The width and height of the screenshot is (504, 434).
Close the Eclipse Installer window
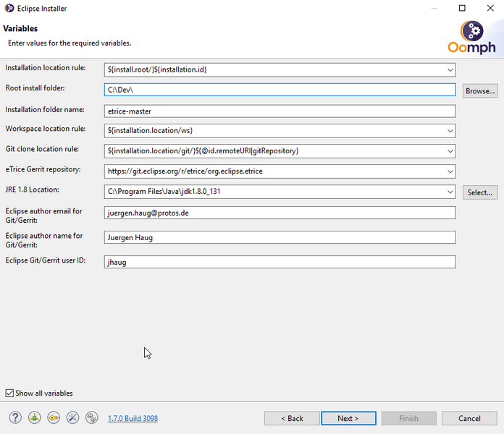click(x=490, y=8)
